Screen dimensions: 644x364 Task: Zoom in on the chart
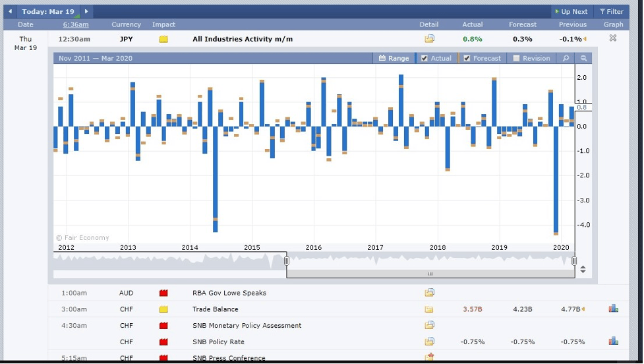coord(566,58)
